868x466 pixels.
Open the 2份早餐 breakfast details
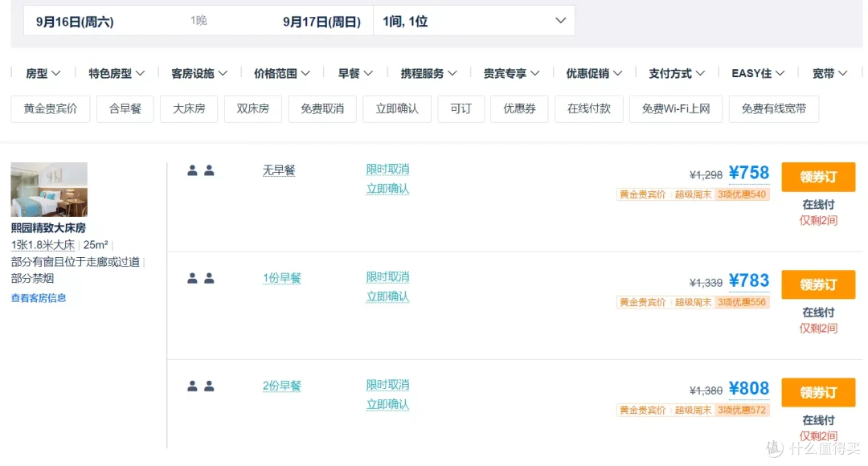(282, 386)
